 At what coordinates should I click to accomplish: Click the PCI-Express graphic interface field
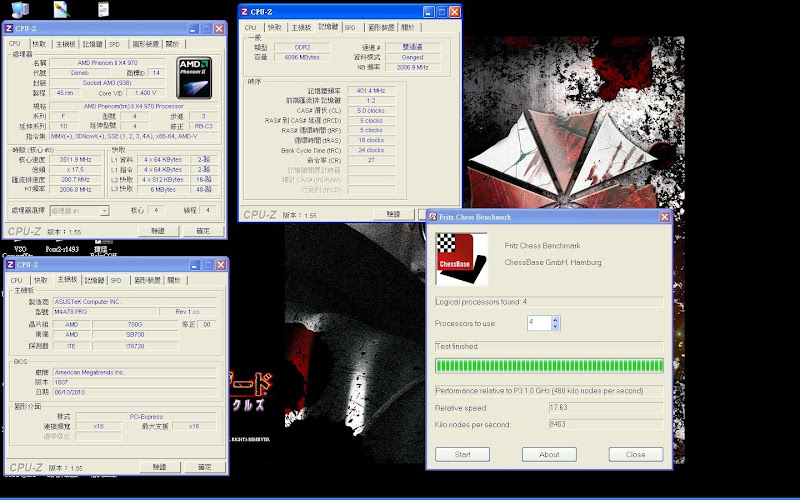tap(146, 417)
